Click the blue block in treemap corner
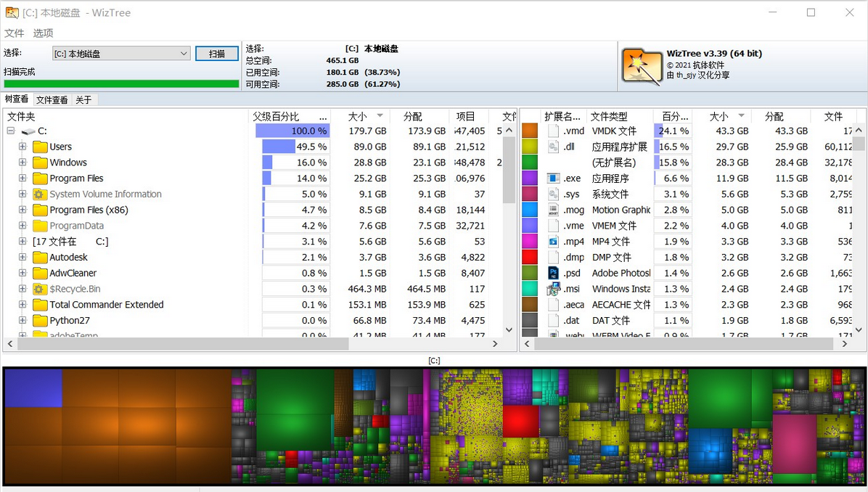The image size is (868, 492). 33,388
